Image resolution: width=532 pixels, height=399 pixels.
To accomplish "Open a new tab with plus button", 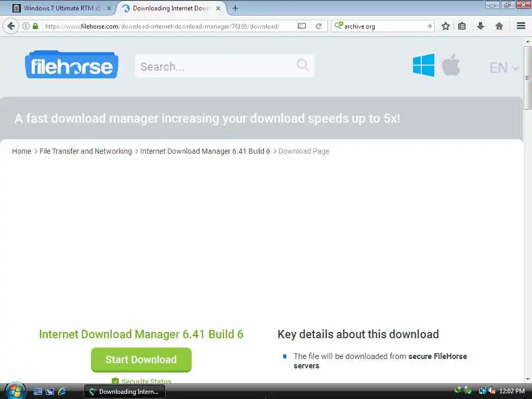I will click(235, 8).
